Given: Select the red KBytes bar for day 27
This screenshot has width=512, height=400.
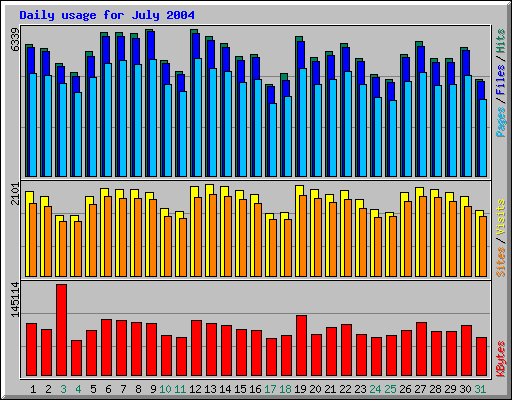Looking at the screenshot, I should (x=421, y=349).
